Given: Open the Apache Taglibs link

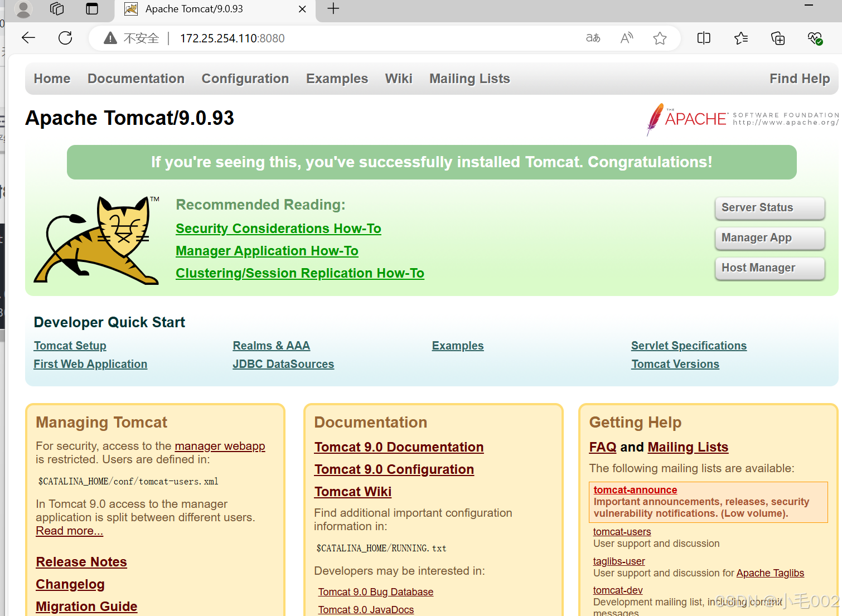Looking at the screenshot, I should (770, 573).
